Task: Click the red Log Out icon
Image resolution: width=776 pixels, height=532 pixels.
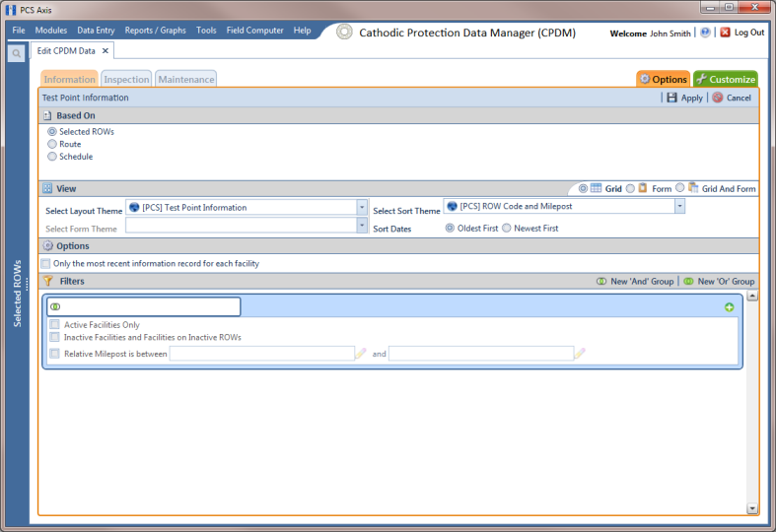Action: pos(725,33)
